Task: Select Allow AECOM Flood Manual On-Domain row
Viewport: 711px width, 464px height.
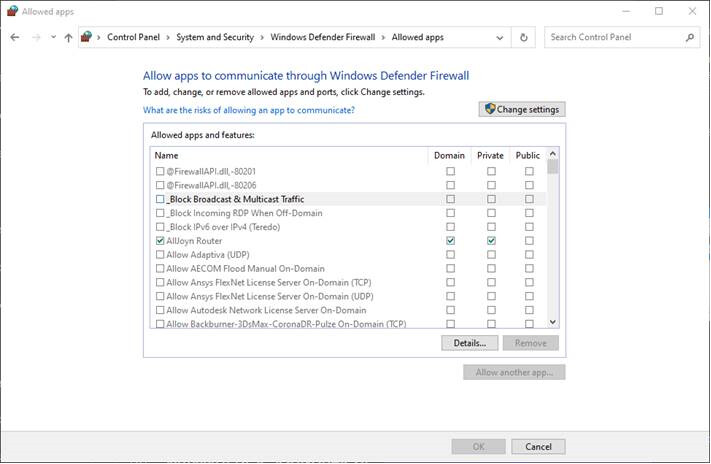Action: (x=348, y=269)
